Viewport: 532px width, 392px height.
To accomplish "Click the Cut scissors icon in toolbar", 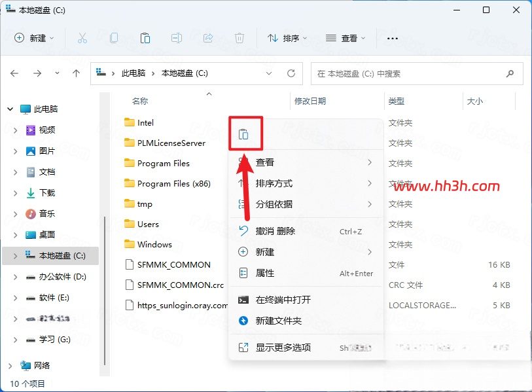I will [82, 38].
